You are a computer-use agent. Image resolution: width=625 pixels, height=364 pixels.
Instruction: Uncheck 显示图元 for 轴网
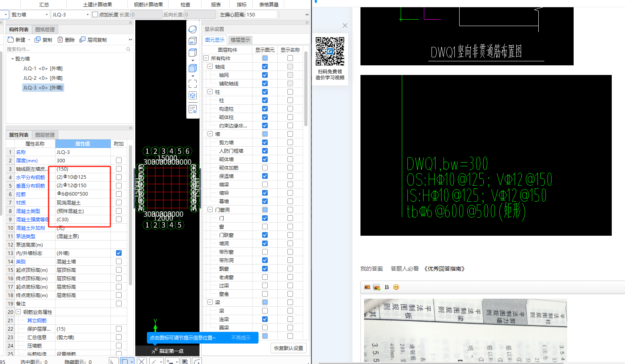click(265, 75)
